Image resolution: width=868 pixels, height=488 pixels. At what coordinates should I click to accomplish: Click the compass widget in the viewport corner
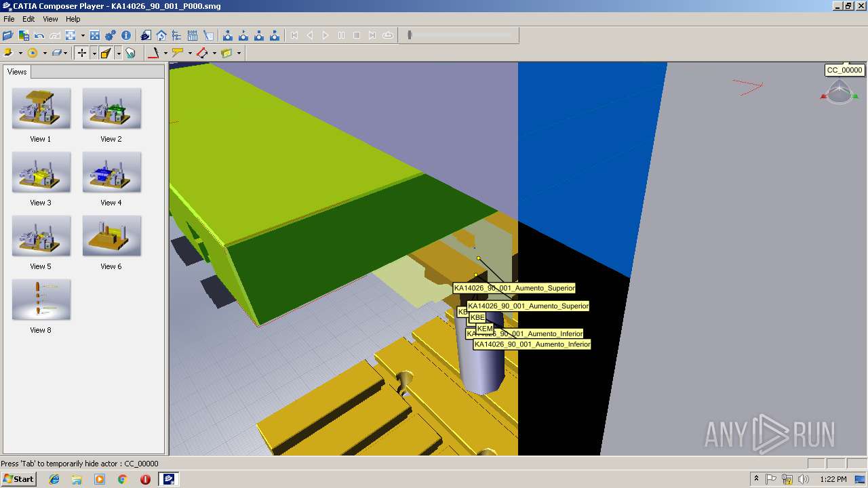[x=840, y=91]
